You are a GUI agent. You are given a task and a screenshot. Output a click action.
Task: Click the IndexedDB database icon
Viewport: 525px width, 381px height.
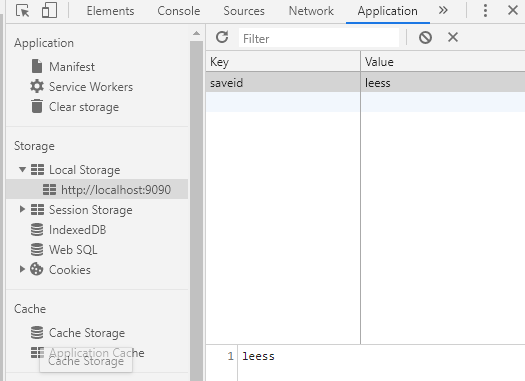click(37, 230)
